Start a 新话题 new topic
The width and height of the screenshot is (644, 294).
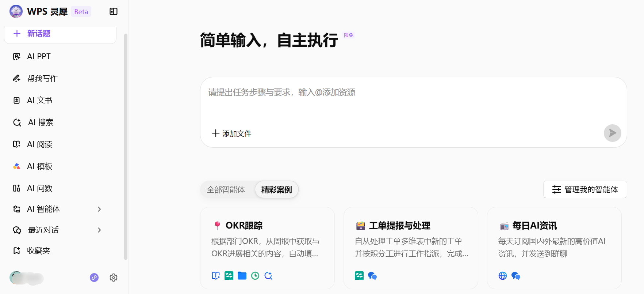tap(60, 34)
